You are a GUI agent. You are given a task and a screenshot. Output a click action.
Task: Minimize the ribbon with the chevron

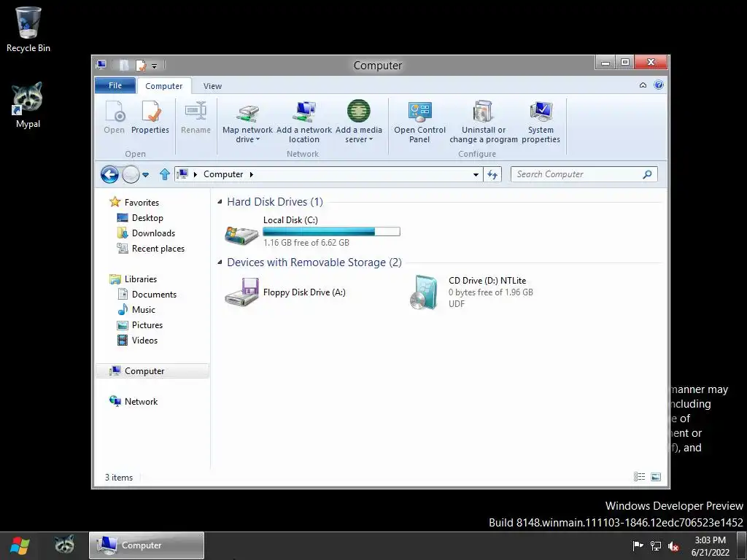643,85
